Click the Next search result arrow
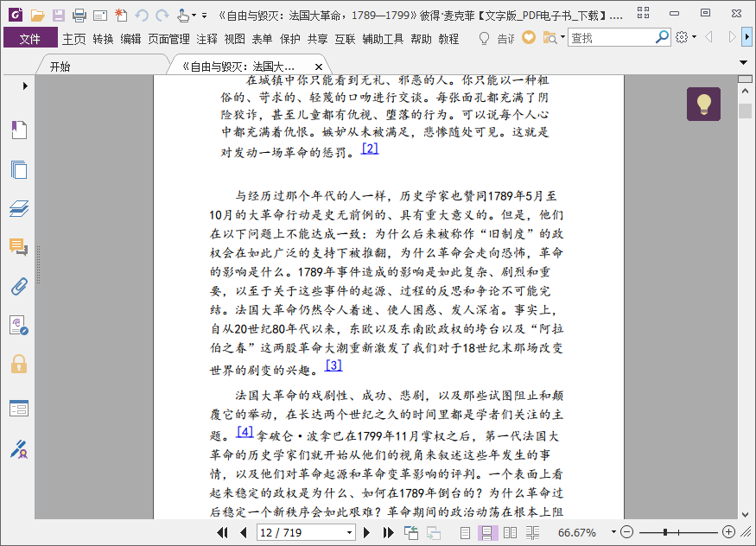The image size is (756, 546). pos(732,37)
